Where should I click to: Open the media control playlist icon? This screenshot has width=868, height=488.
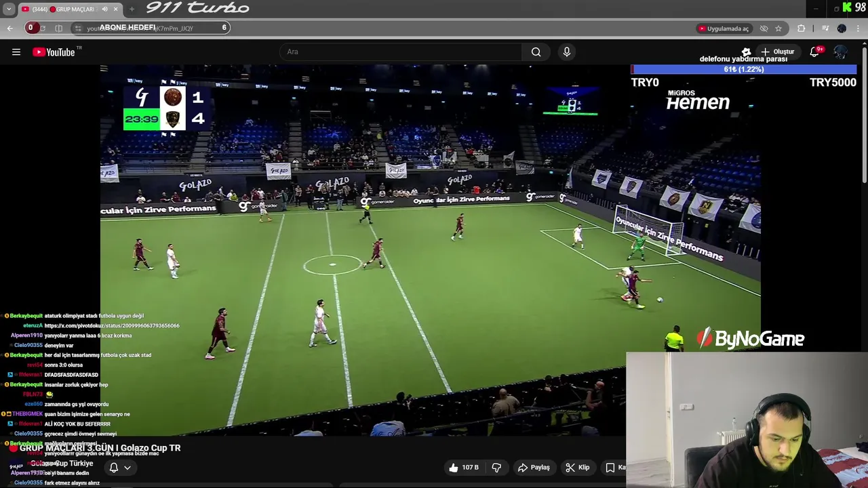click(x=825, y=28)
